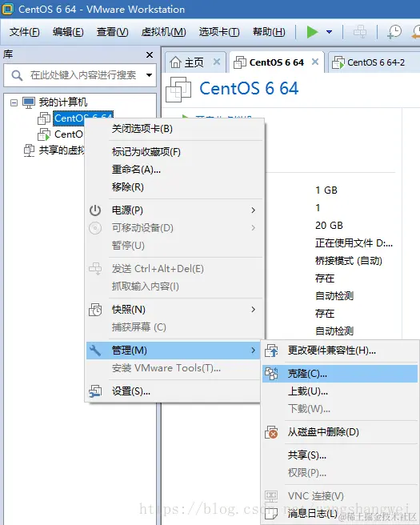This screenshot has width=420, height=525.
Task: Close the 库 library panel
Action: coord(150,54)
